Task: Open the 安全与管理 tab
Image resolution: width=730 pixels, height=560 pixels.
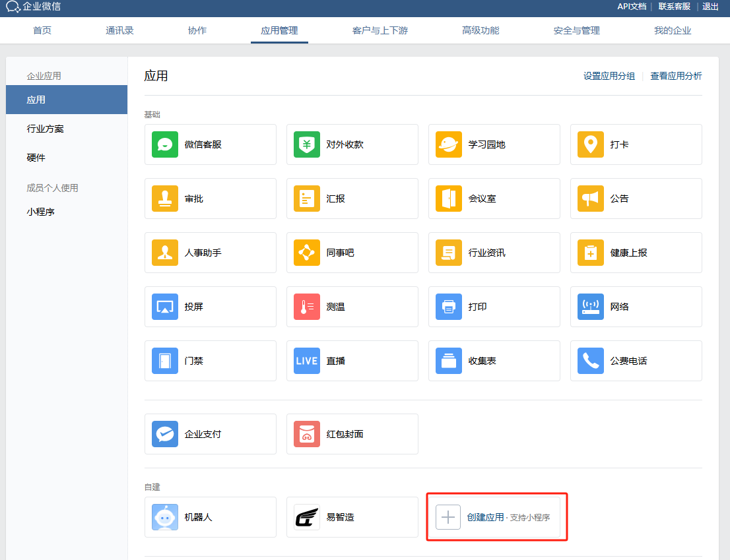Action: [x=577, y=31]
